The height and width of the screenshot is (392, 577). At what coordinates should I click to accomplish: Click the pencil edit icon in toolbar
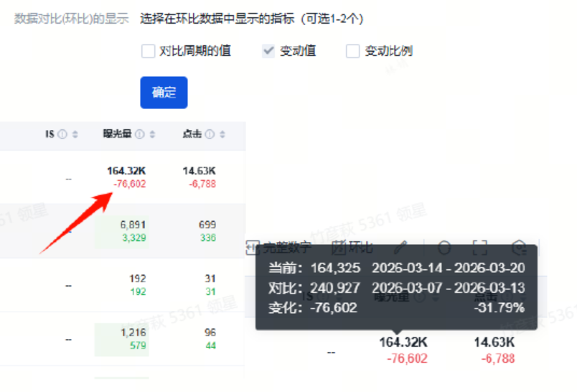pos(401,248)
